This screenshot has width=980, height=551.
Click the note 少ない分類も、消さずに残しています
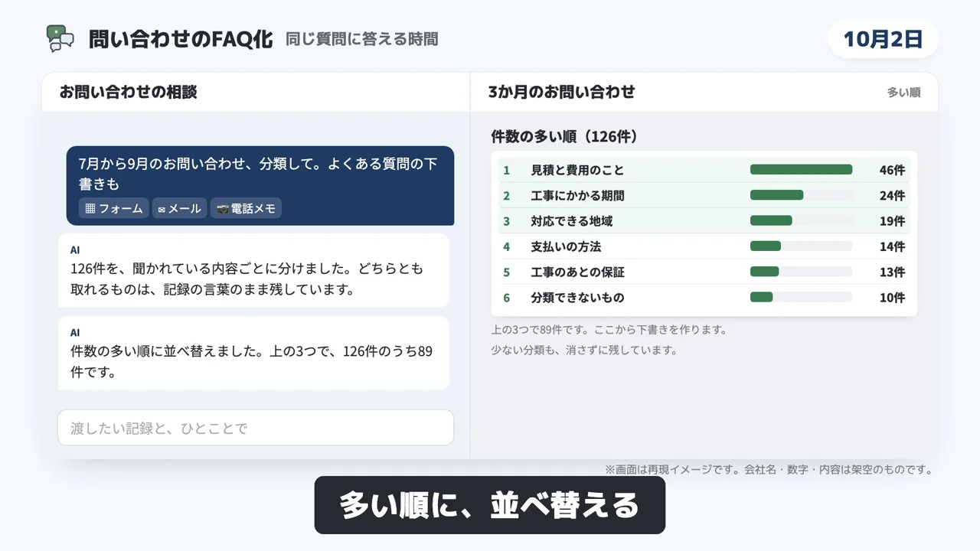coord(584,350)
